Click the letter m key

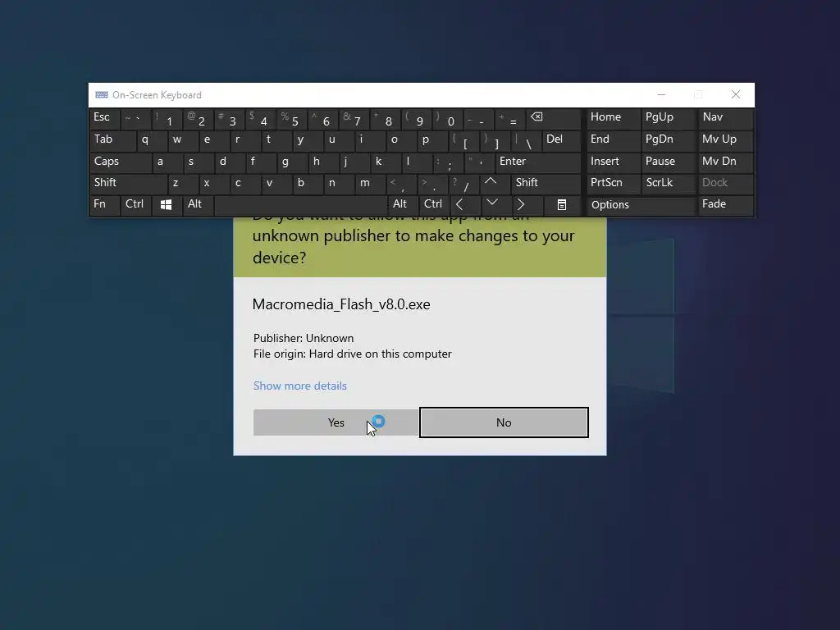(x=370, y=184)
